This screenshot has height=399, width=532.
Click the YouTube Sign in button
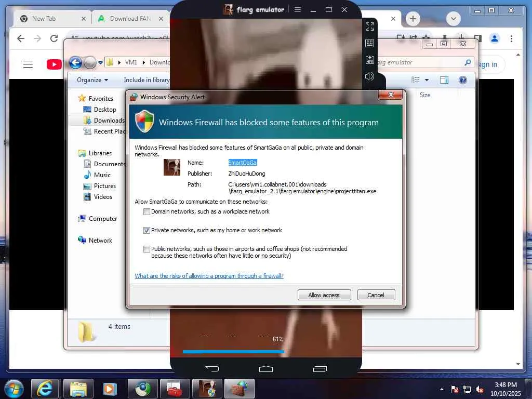(x=487, y=64)
